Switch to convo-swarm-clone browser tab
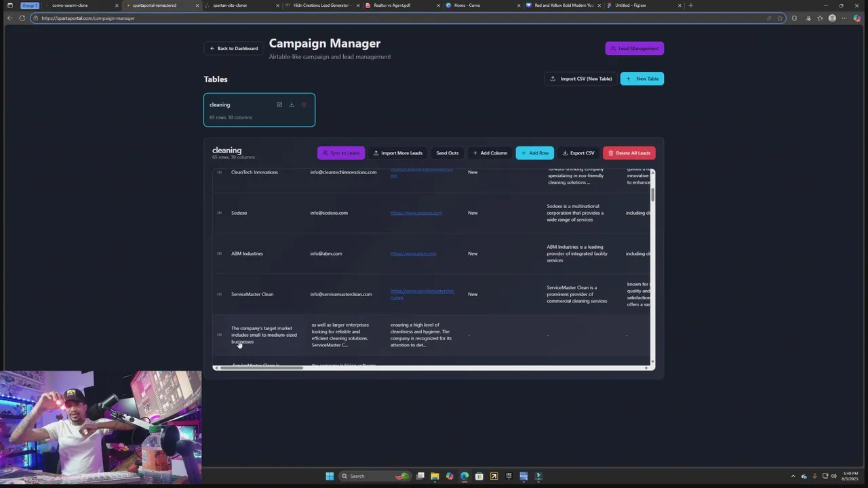868x488 pixels. click(70, 5)
